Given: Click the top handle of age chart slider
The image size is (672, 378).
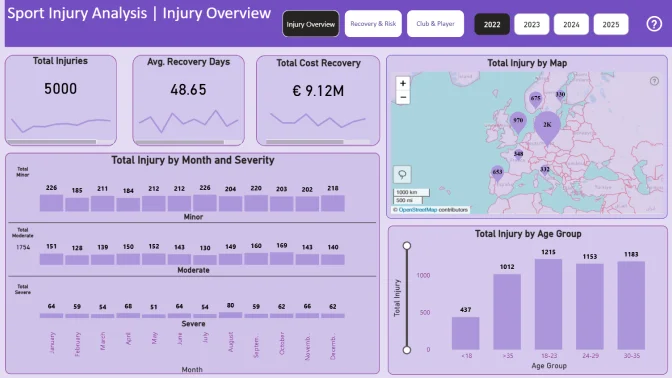Looking at the screenshot, I should [x=407, y=246].
